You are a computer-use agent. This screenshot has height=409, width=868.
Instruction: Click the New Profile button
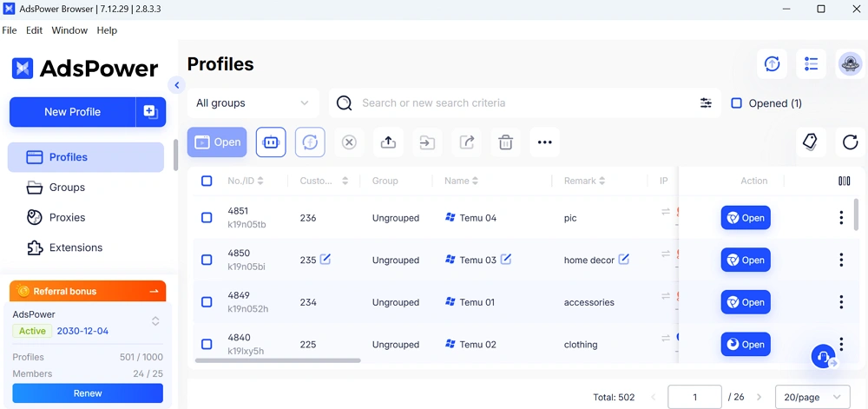pyautogui.click(x=73, y=112)
